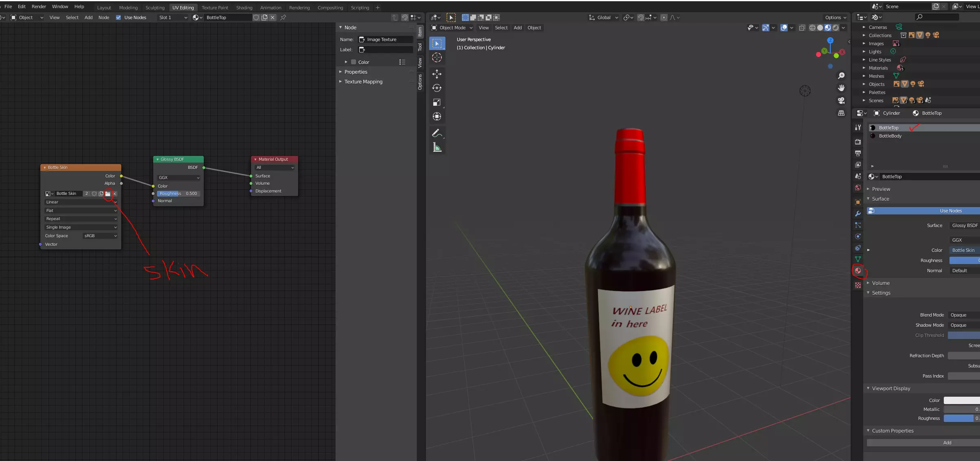
Task: Open the Repeat extension dropdown
Action: pos(81,219)
